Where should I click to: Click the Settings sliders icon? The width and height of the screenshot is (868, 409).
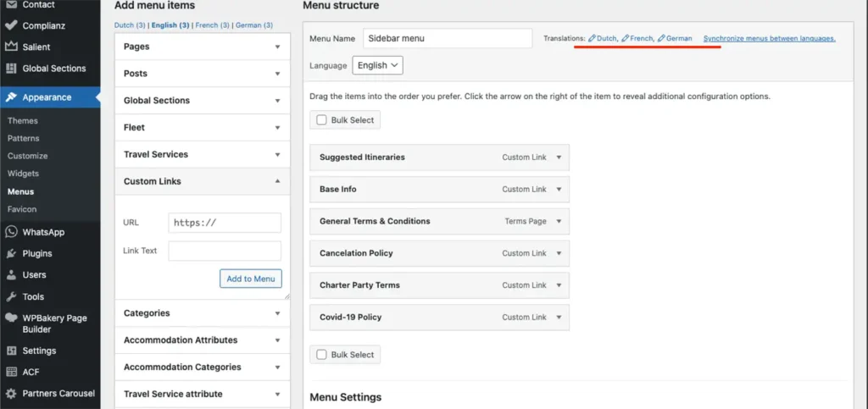10,351
